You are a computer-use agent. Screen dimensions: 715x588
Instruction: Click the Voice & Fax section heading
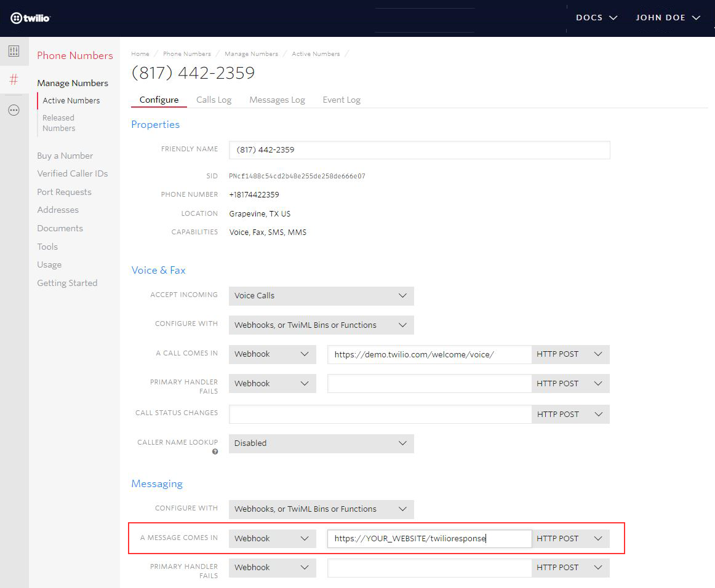pos(158,270)
